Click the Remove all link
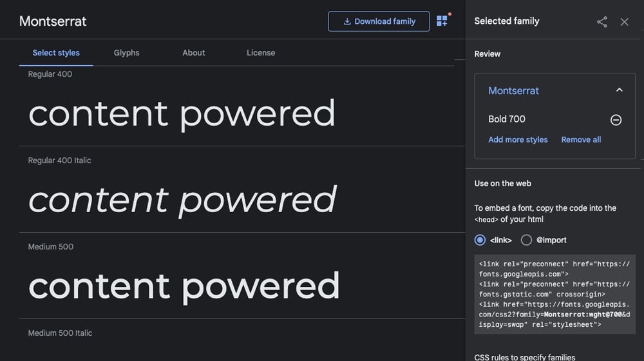This screenshot has width=644, height=361. [581, 140]
